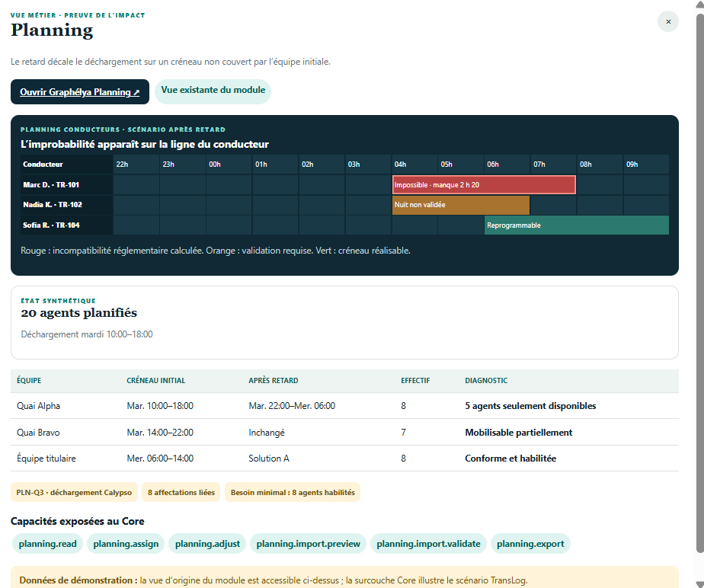
Task: Click the 04h column header
Action: tap(414, 165)
